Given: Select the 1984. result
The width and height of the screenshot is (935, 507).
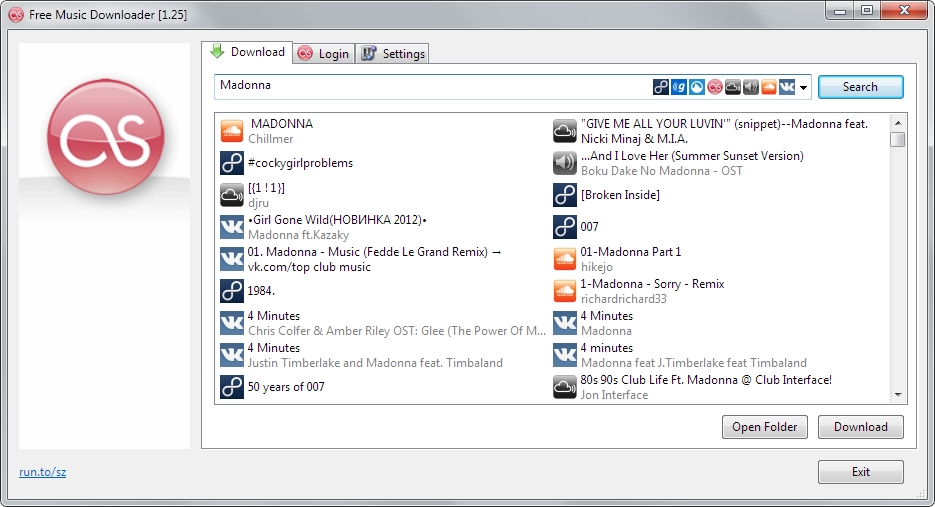Looking at the screenshot, I should (x=261, y=291).
